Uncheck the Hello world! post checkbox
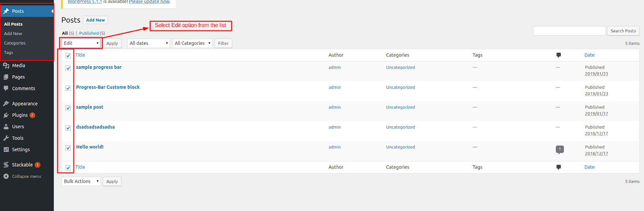The height and width of the screenshot is (211, 644). coord(68,148)
